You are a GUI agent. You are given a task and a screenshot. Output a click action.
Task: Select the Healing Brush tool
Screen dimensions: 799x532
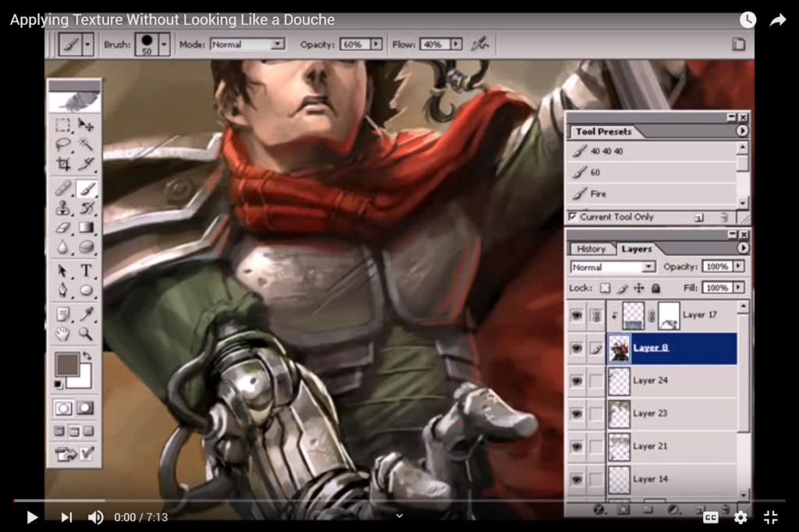pyautogui.click(x=62, y=189)
